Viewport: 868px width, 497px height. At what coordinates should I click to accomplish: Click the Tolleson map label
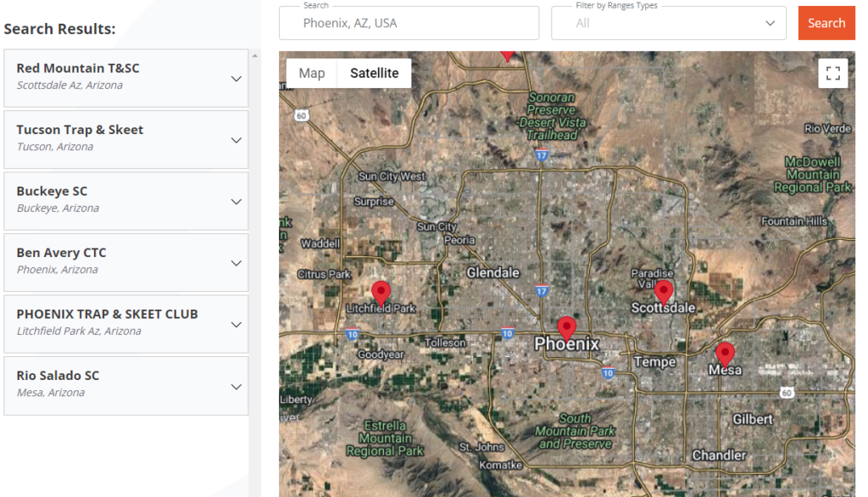click(x=445, y=343)
